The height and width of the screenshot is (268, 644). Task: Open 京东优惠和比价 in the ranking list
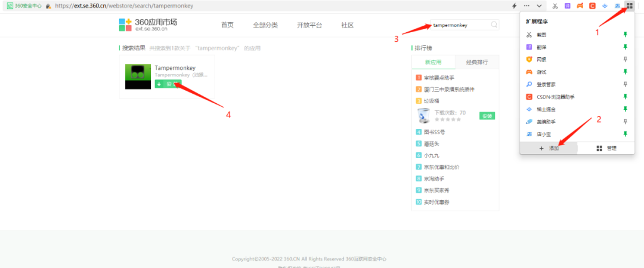(441, 167)
